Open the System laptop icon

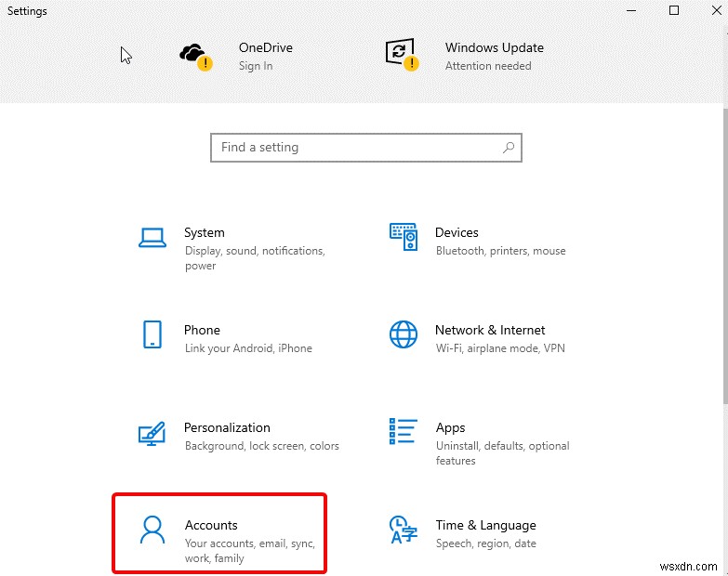(x=152, y=238)
